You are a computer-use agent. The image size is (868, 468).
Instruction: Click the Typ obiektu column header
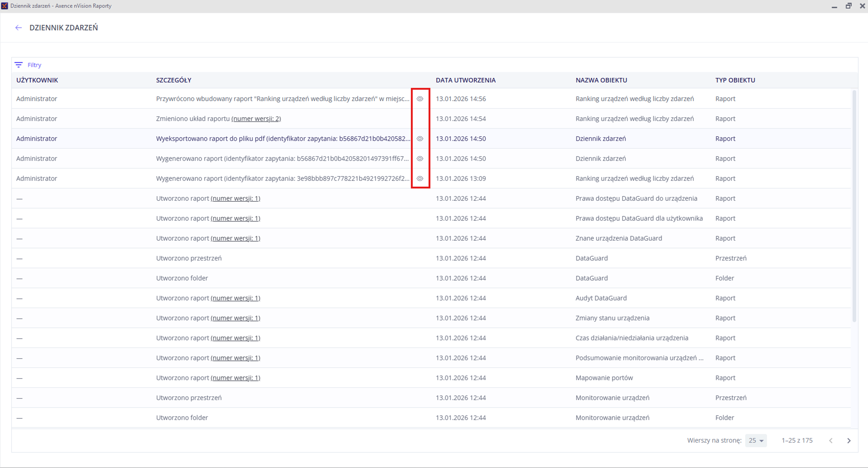pyautogui.click(x=735, y=80)
